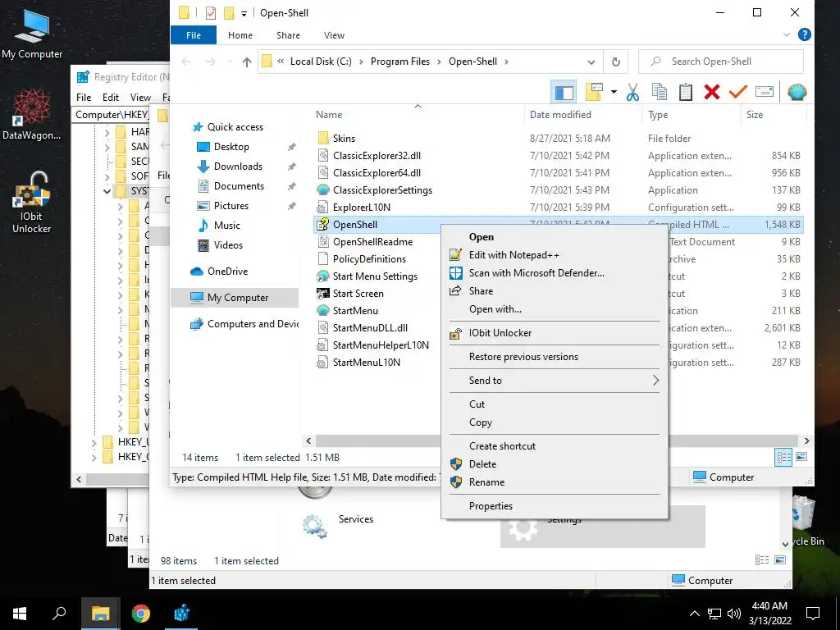Image resolution: width=840 pixels, height=630 pixels.
Task: Sort by the Date modified column
Action: pyautogui.click(x=583, y=115)
